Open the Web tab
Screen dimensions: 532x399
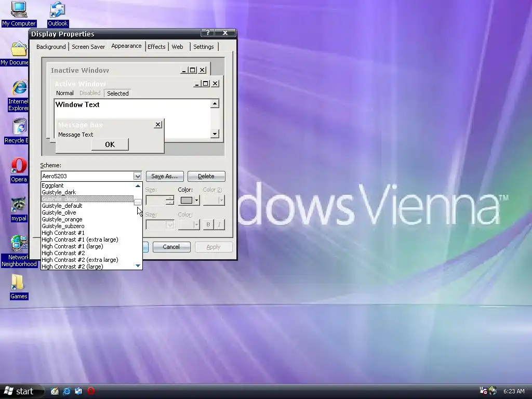click(x=177, y=47)
